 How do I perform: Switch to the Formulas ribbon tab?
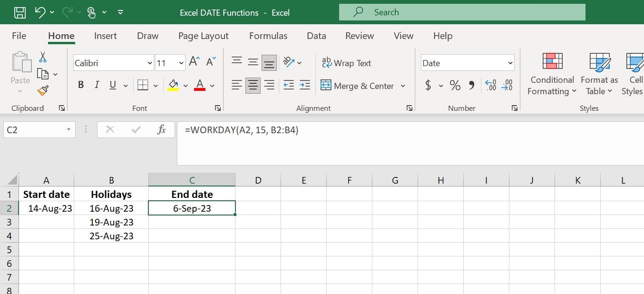[x=268, y=36]
